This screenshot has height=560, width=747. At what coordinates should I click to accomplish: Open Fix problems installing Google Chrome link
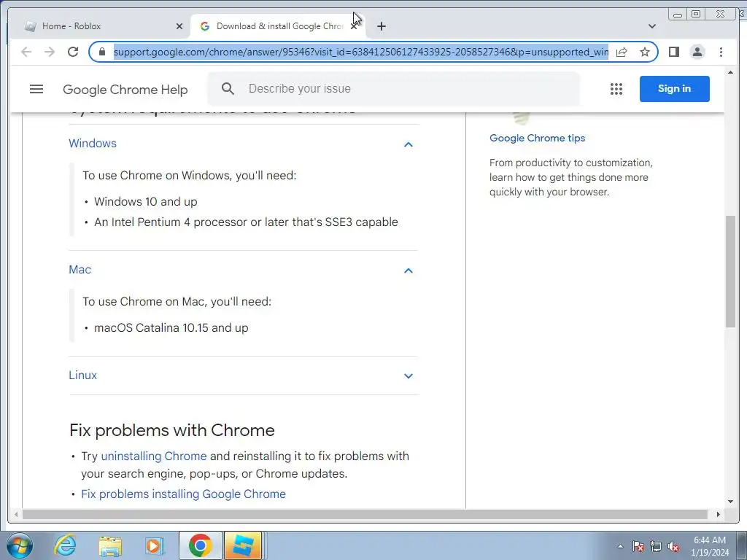183,494
